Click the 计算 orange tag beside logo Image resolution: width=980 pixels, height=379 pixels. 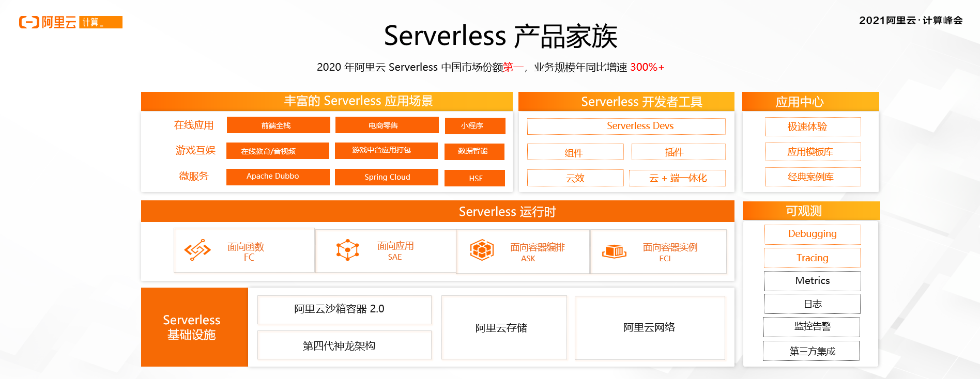pyautogui.click(x=101, y=22)
